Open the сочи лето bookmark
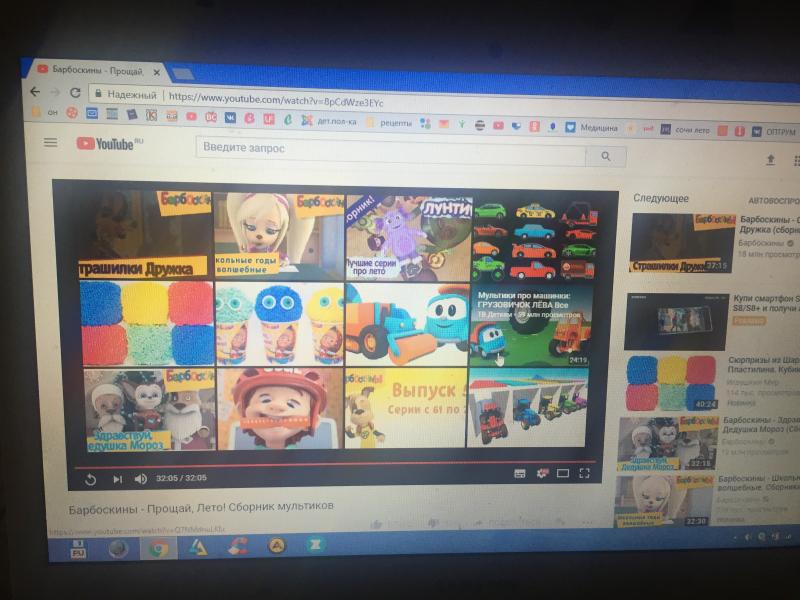Image resolution: width=800 pixels, height=600 pixels. tap(685, 130)
